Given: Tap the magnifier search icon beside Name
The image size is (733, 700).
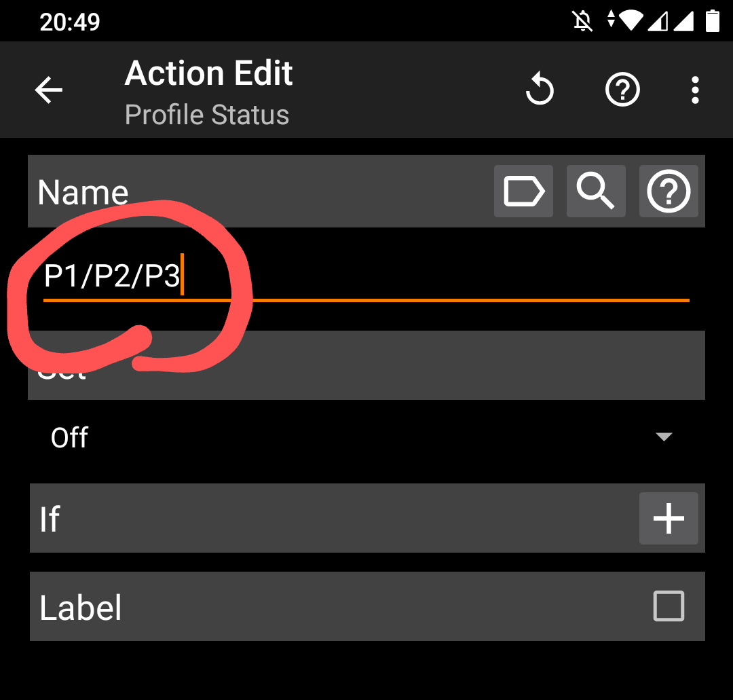Looking at the screenshot, I should (596, 191).
